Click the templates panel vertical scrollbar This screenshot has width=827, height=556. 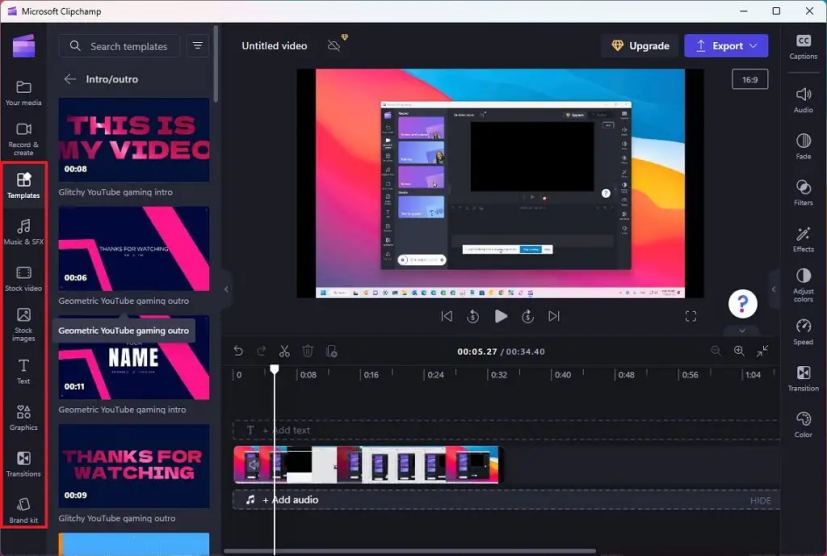click(x=216, y=63)
